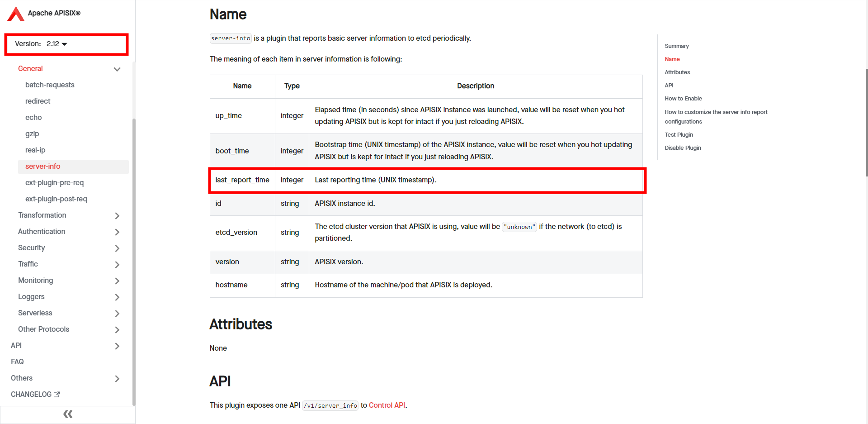The width and height of the screenshot is (868, 424).
Task: Collapse sidebar with double-arrow icon
Action: (68, 414)
